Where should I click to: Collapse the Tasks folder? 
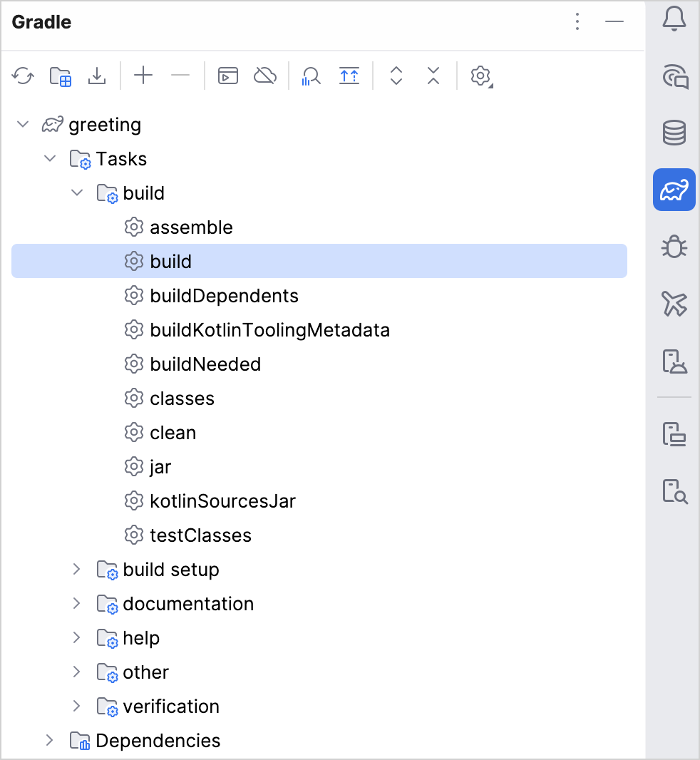tap(50, 158)
